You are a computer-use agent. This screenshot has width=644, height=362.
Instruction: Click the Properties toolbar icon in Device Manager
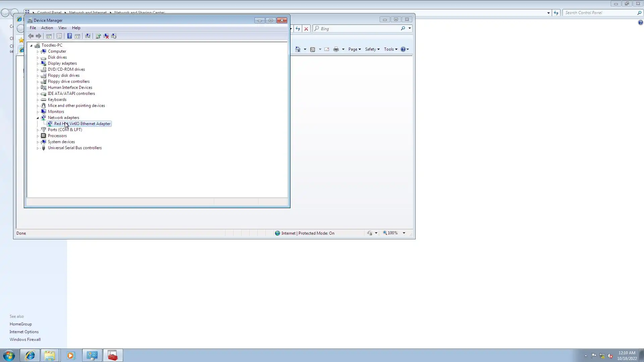(x=59, y=36)
